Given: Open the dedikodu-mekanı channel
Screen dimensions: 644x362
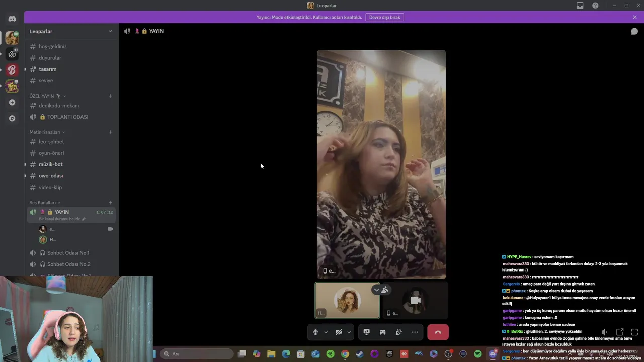Looking at the screenshot, I should [x=71, y=106].
